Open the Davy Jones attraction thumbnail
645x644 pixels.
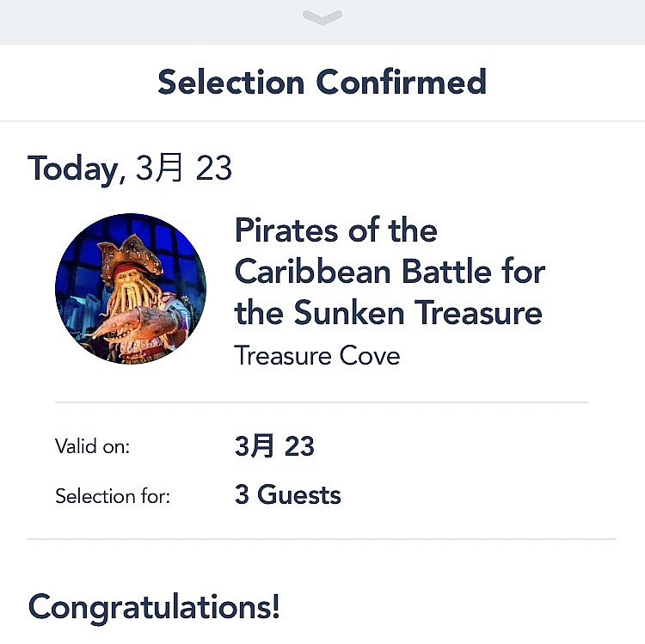[131, 288]
